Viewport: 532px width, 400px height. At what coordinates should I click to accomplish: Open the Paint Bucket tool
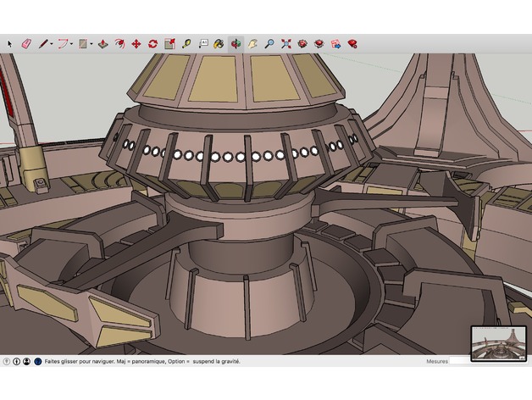219,43
